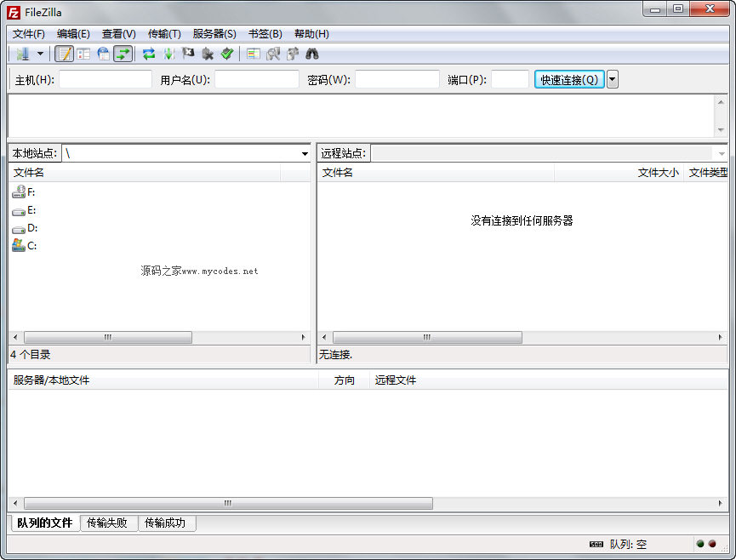This screenshot has width=736, height=560.
Task: Open the 编辑(E) menu
Action: pos(73,34)
